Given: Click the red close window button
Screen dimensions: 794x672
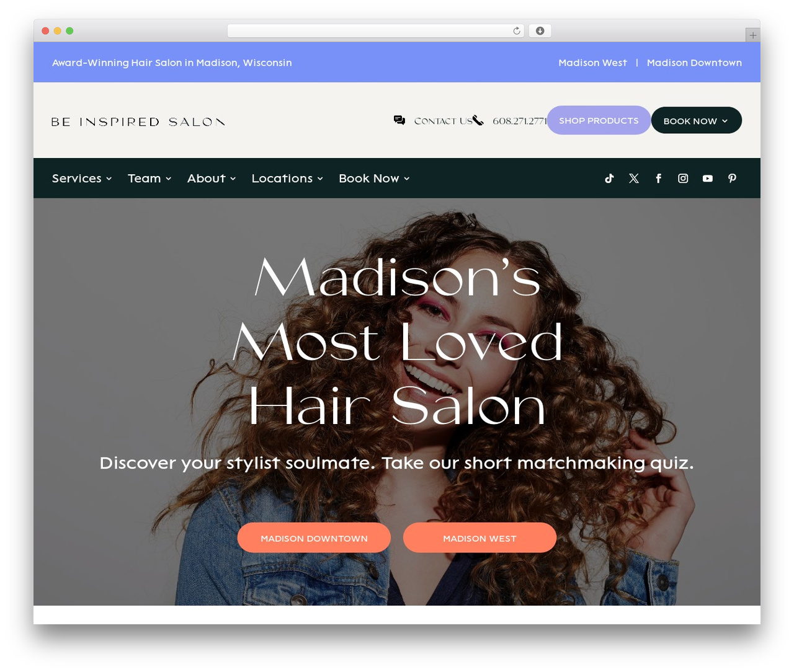Looking at the screenshot, I should pyautogui.click(x=45, y=31).
